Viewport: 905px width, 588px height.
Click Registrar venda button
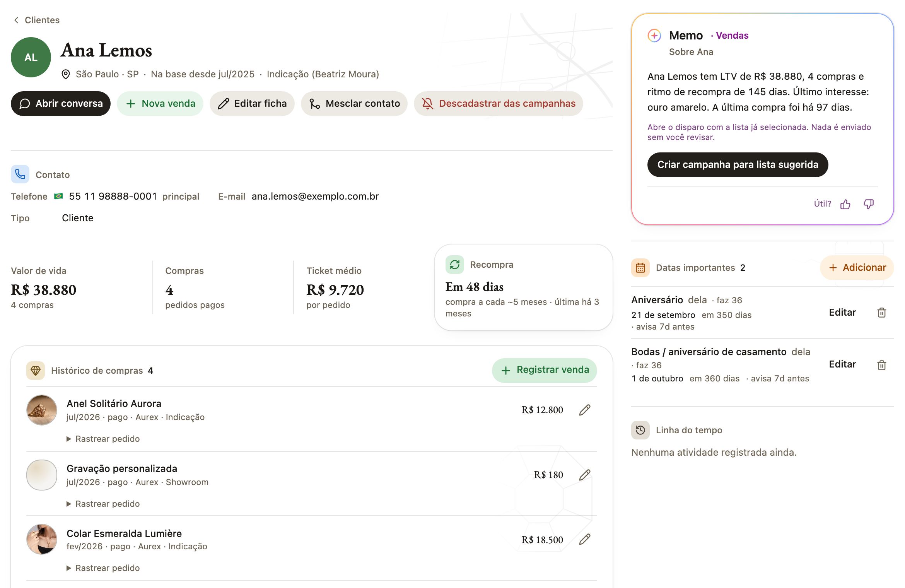545,370
